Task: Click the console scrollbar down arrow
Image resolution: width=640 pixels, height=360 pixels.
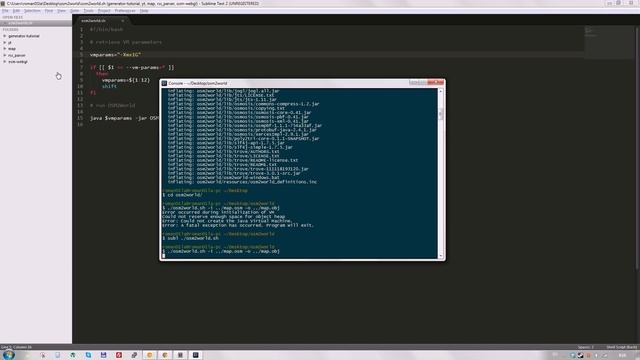Action: click(440, 256)
